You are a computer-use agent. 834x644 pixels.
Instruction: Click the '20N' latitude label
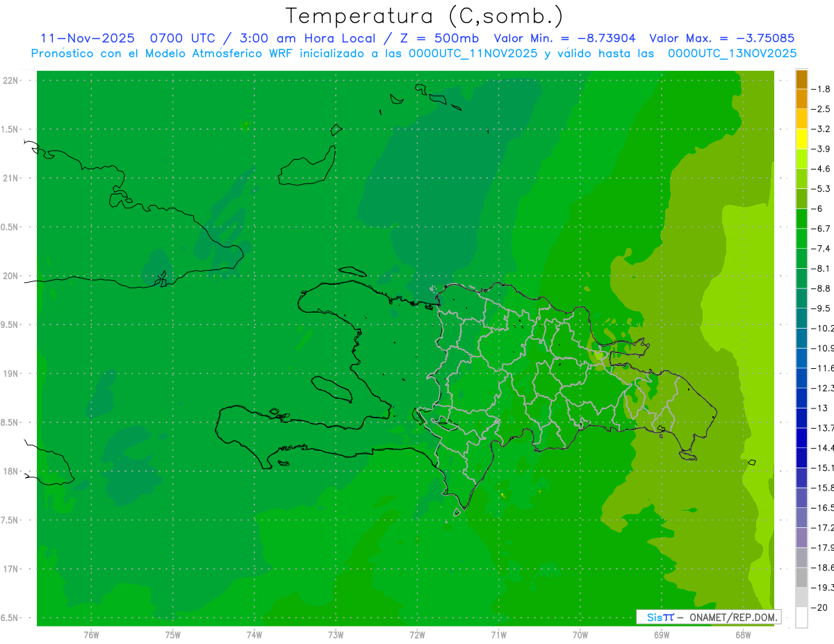click(11, 276)
